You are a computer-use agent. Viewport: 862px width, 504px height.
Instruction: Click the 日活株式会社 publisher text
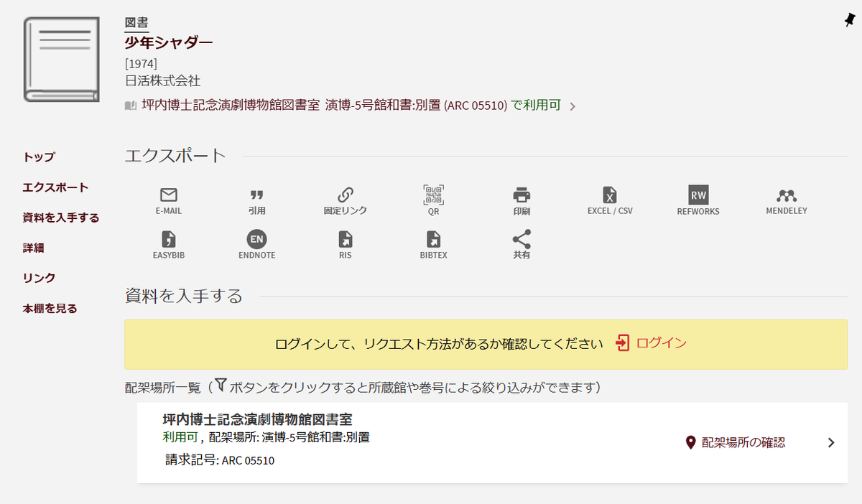coord(162,80)
